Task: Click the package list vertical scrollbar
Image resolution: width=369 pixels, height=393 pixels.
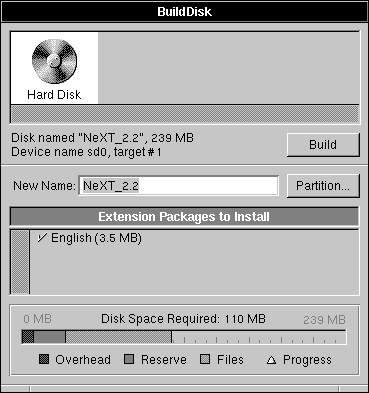Action: [20, 262]
